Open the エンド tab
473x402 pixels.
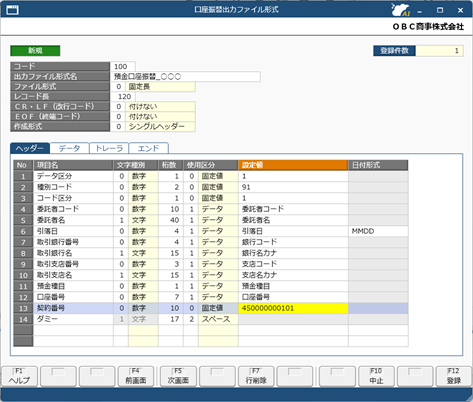(148, 148)
